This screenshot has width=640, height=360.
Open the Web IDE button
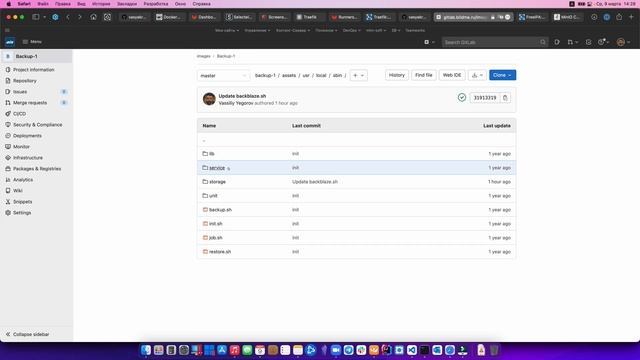pos(452,75)
